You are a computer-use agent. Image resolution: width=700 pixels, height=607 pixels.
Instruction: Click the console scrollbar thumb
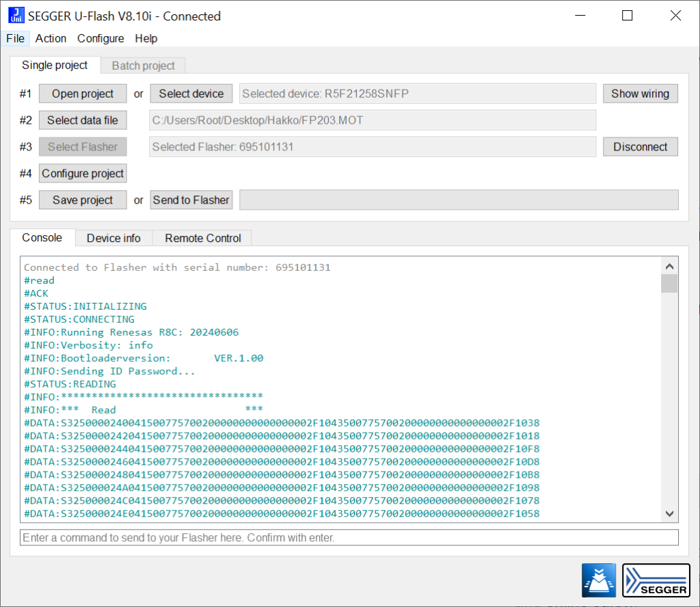point(669,284)
